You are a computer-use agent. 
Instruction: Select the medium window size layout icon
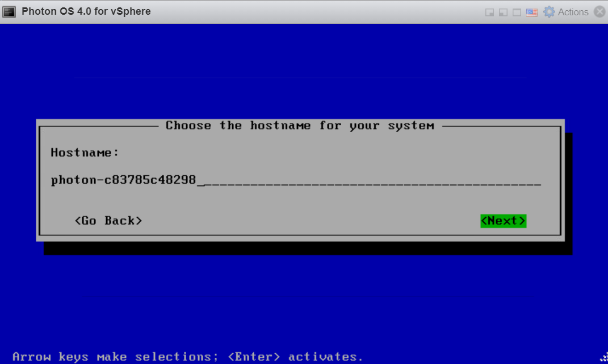coord(503,12)
